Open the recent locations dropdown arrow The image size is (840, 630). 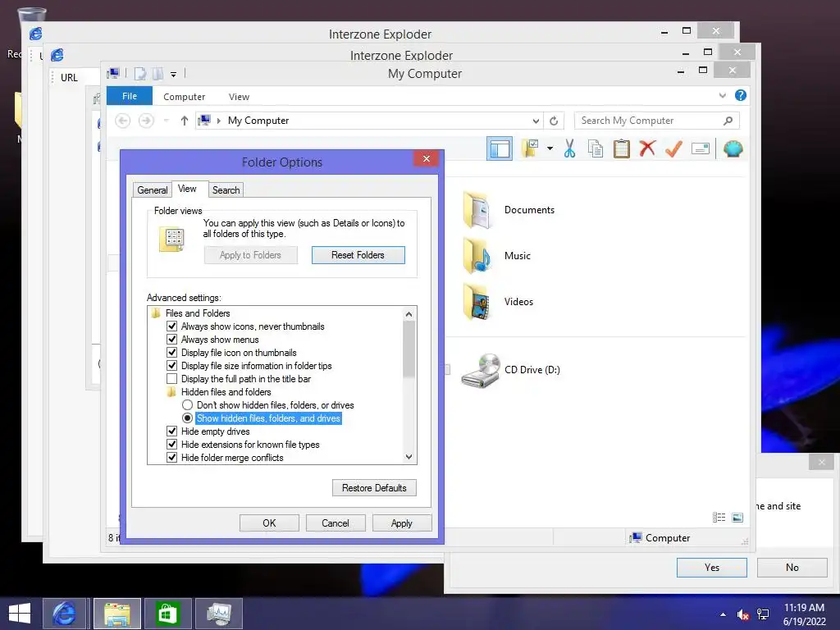point(166,121)
